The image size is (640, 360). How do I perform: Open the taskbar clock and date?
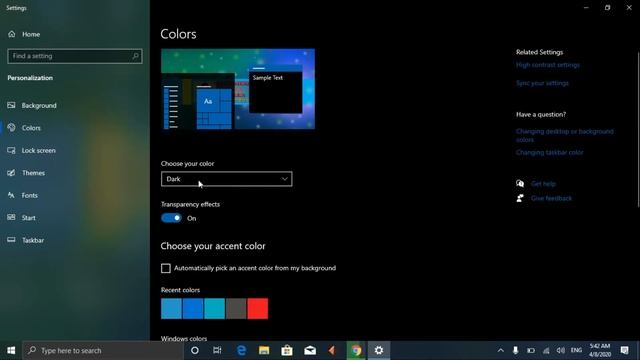click(600, 351)
